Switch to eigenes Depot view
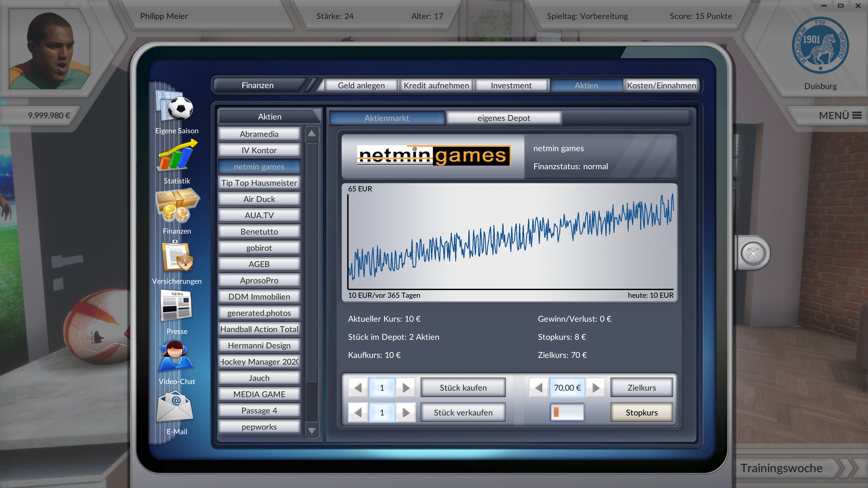 point(504,118)
